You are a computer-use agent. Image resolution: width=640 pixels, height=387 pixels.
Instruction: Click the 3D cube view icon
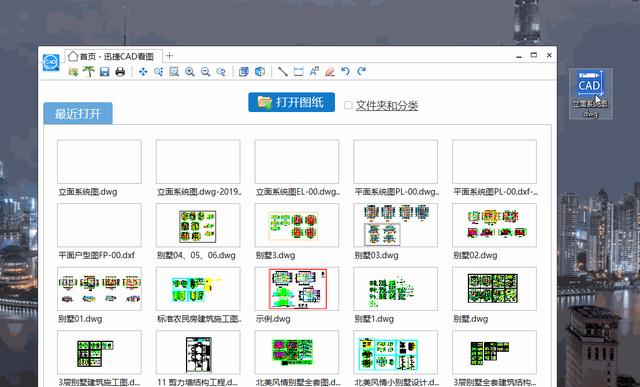click(260, 72)
